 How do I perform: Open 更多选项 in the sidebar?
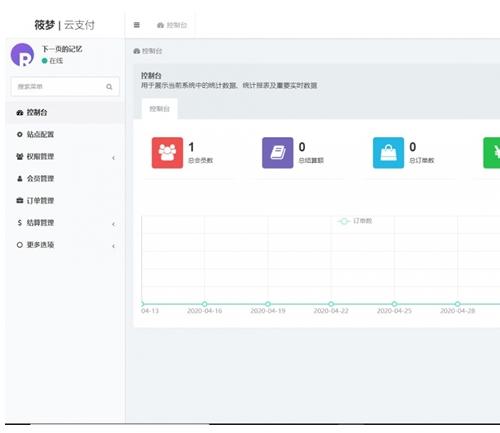point(65,245)
